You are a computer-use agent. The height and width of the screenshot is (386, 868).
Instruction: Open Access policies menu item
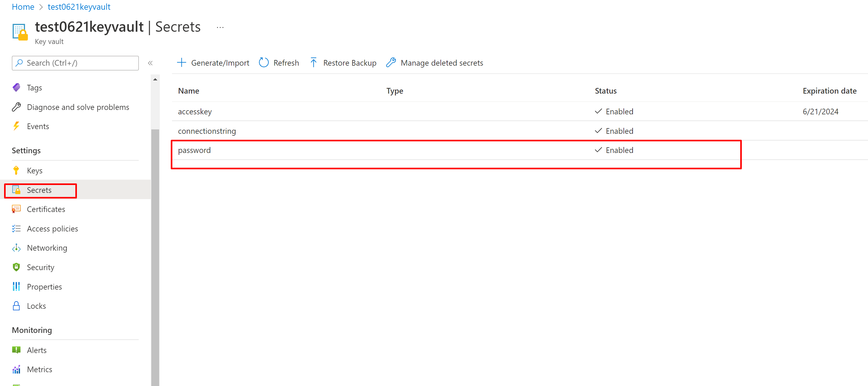tap(52, 229)
